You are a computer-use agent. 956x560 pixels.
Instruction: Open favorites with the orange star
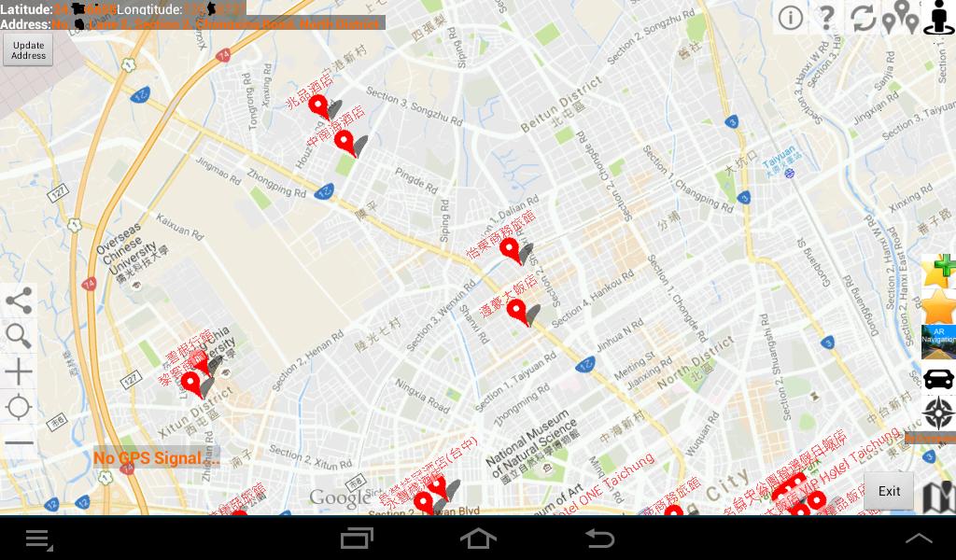938,306
